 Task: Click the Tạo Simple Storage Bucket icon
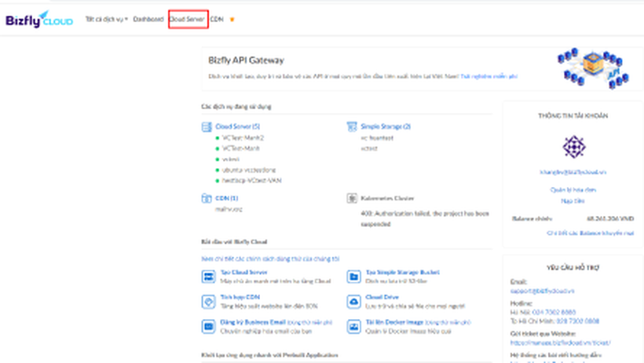pos(353,277)
